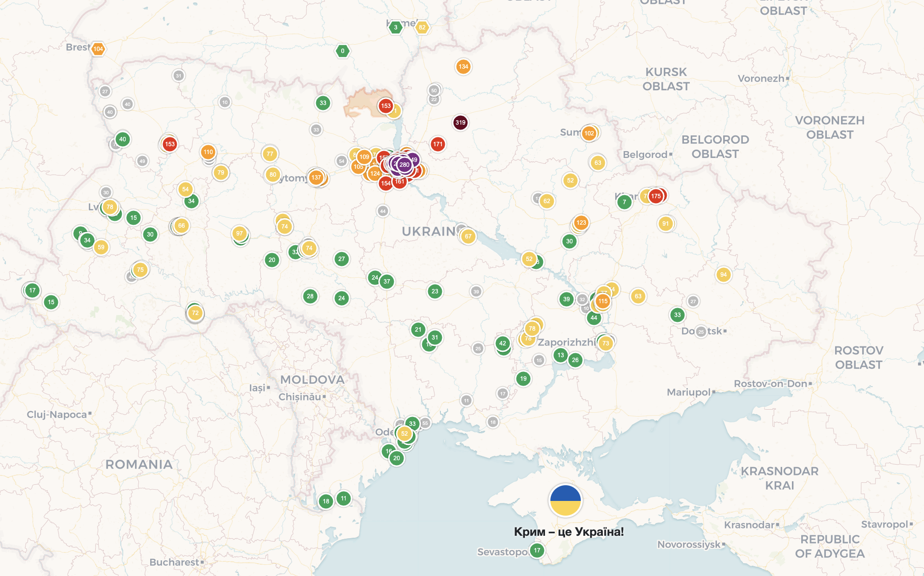
Task: Select the gray 31 marker in northwest Ukraine
Action: 179,76
